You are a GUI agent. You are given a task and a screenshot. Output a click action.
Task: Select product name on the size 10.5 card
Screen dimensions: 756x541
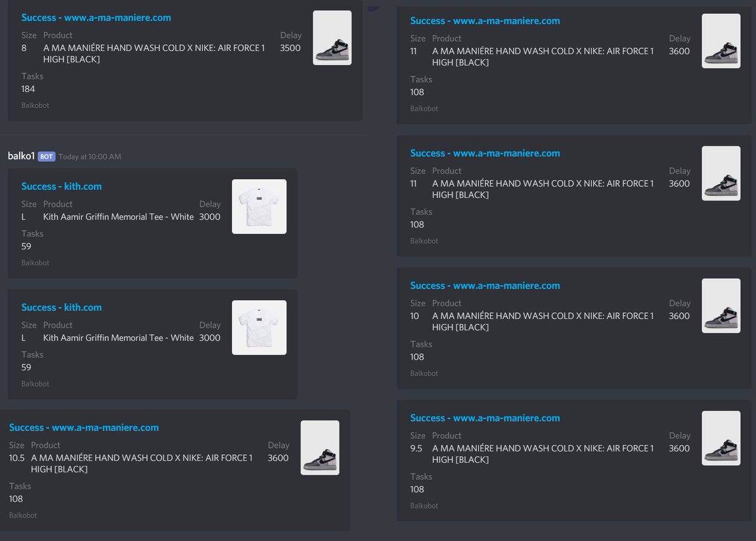click(x=142, y=463)
